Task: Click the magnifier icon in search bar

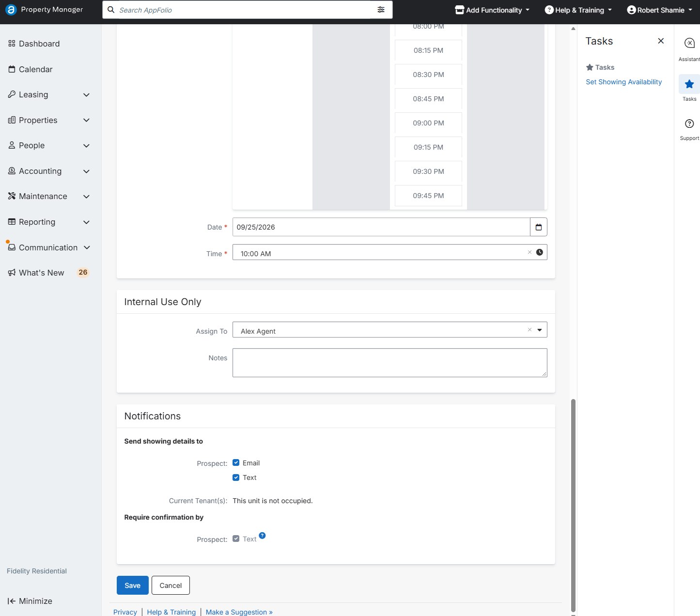Action: pos(111,10)
